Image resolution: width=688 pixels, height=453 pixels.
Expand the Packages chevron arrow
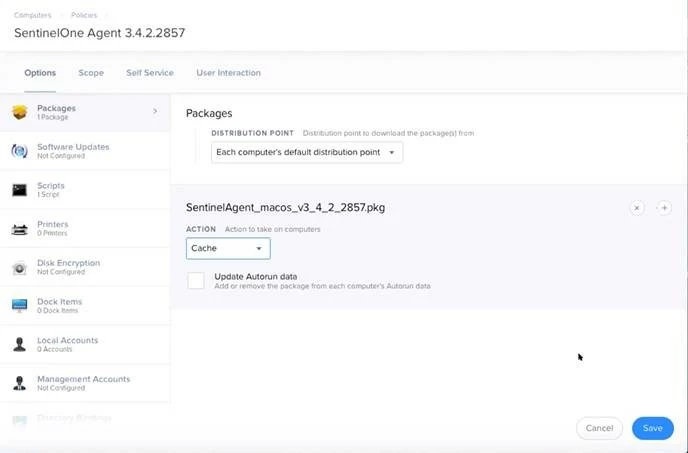[x=155, y=111]
